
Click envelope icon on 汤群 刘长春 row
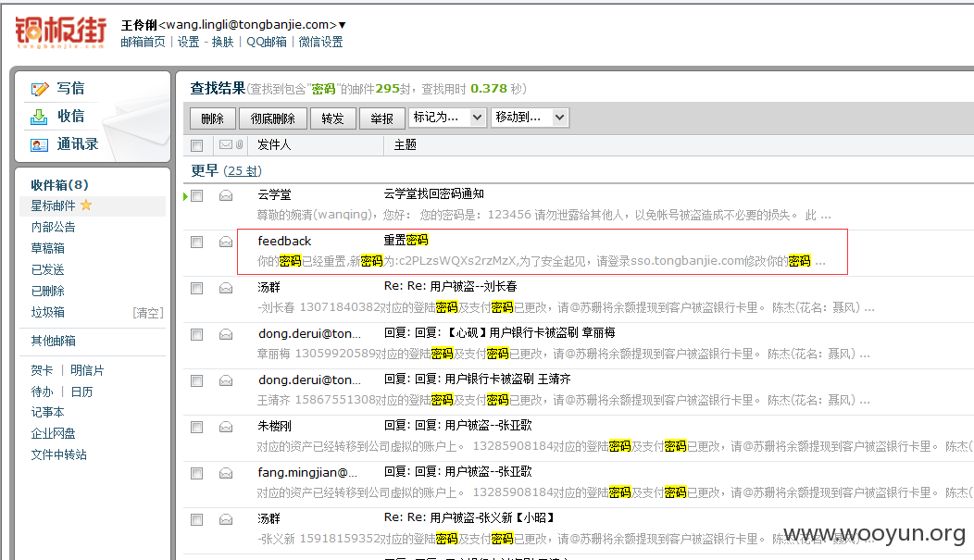point(226,288)
